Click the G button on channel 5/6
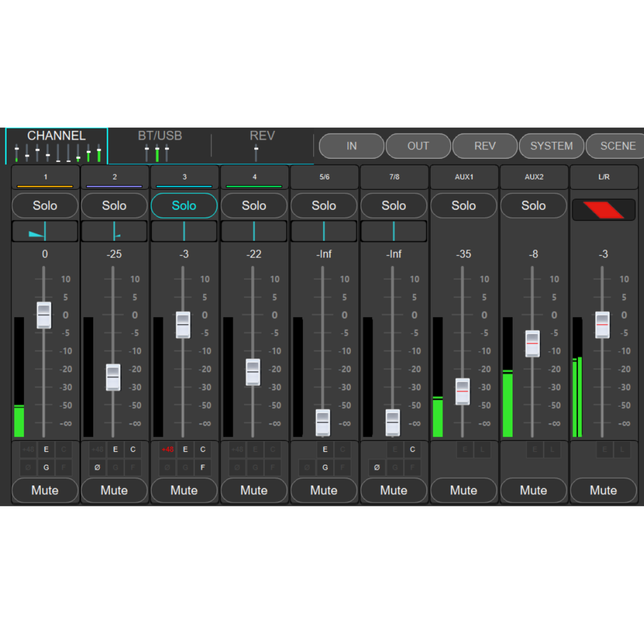Viewport: 644px width, 644px height. (325, 467)
